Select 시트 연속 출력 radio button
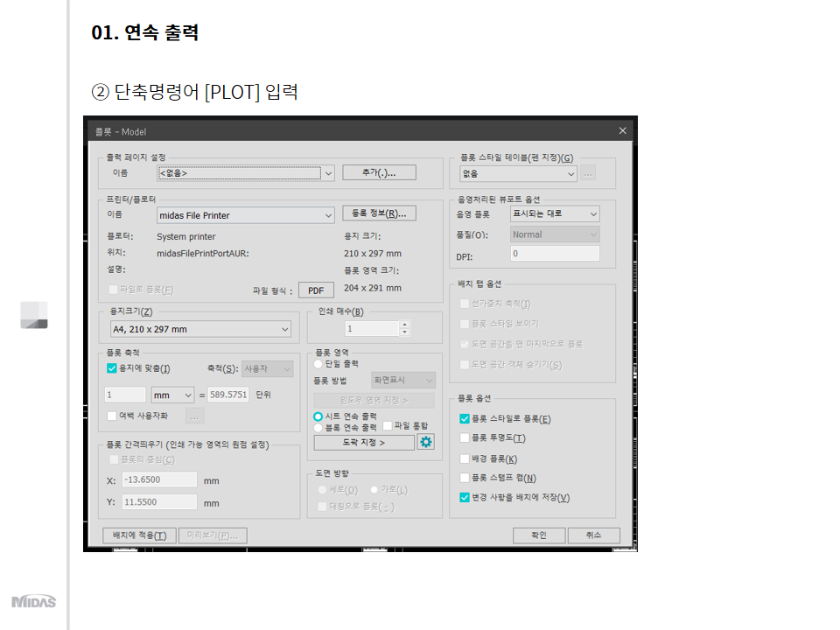 coord(318,416)
